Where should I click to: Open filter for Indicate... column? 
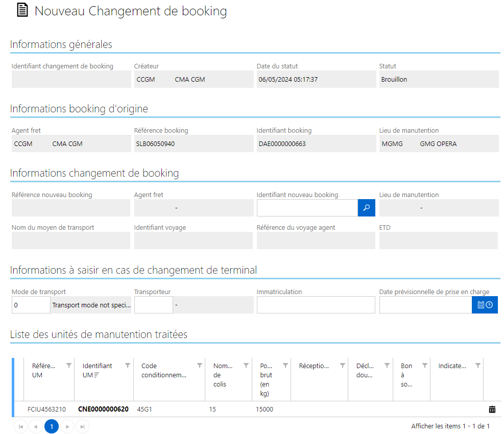click(478, 366)
